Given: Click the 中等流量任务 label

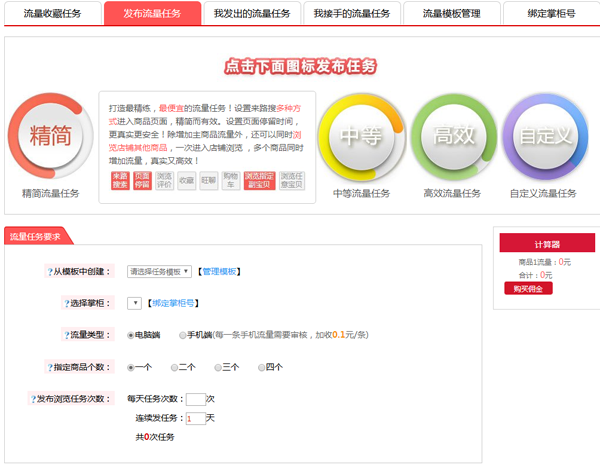Looking at the screenshot, I should tap(361, 194).
